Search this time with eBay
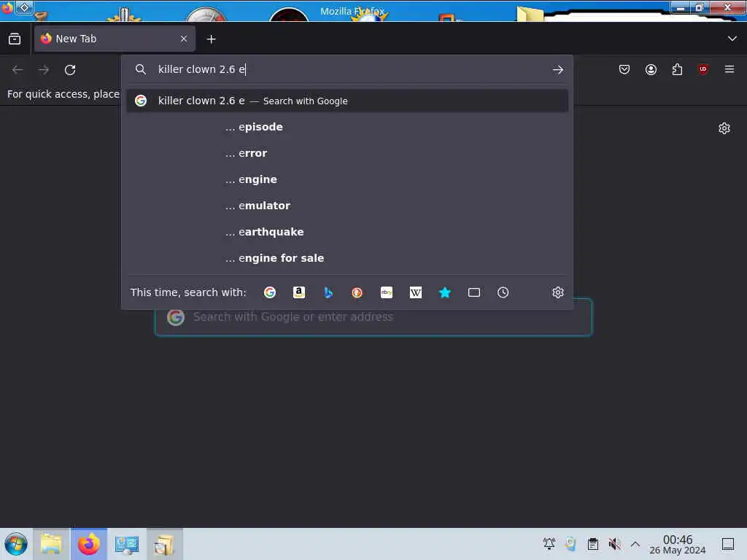 point(387,292)
